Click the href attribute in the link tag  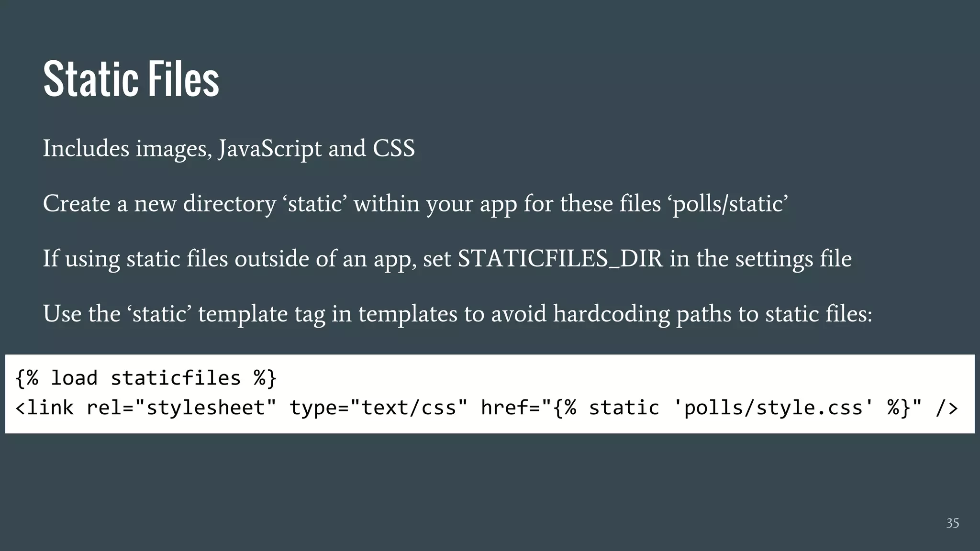point(504,408)
